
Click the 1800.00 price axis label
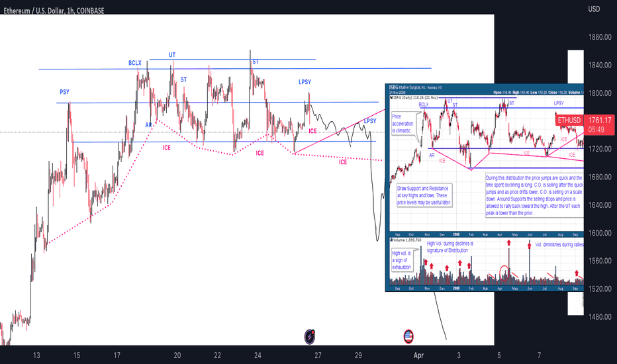600,93
